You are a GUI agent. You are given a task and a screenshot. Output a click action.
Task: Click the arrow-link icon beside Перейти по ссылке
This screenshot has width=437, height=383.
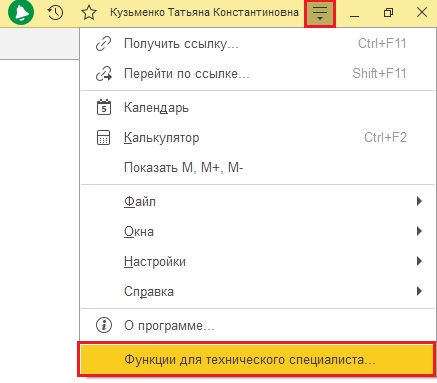click(104, 74)
